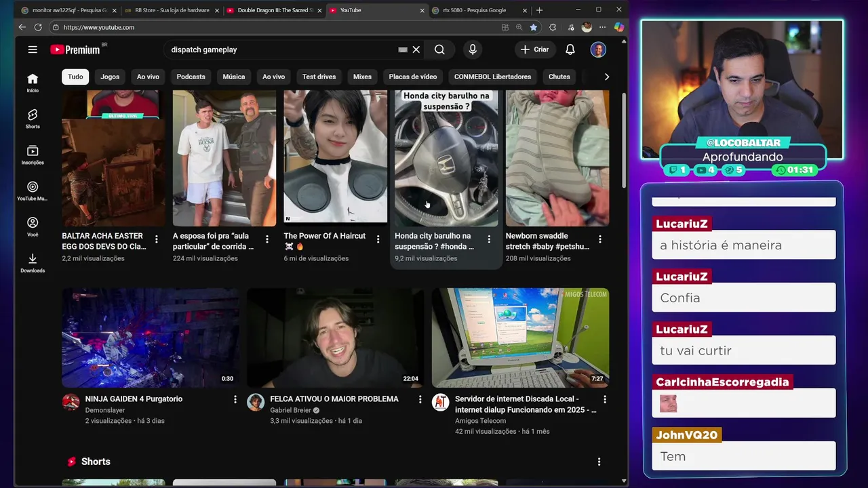Switch to the rtx 5080 Pesquisa Google tab

tap(478, 10)
